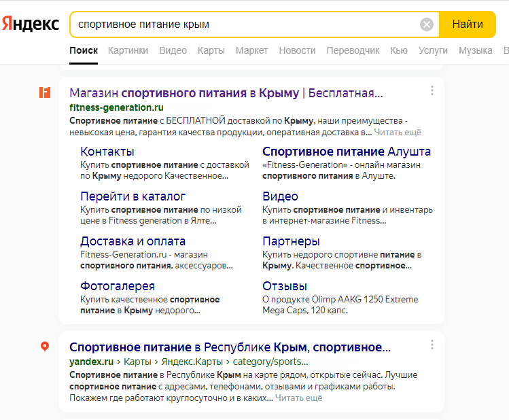Click in the search query input field

point(245,24)
